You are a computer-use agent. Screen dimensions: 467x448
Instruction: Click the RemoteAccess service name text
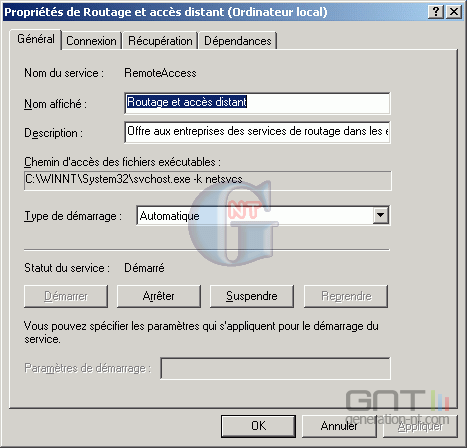point(160,73)
